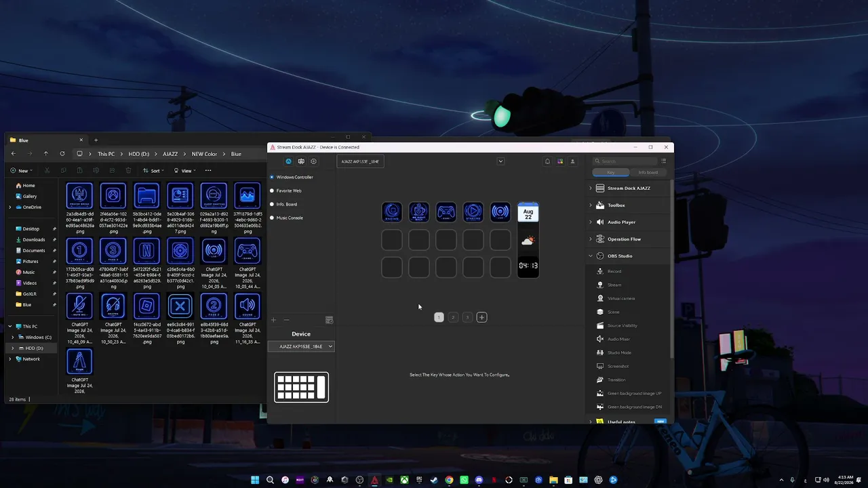Click the Search field in Stream Dock
Screen dimensions: 868x488
point(625,161)
